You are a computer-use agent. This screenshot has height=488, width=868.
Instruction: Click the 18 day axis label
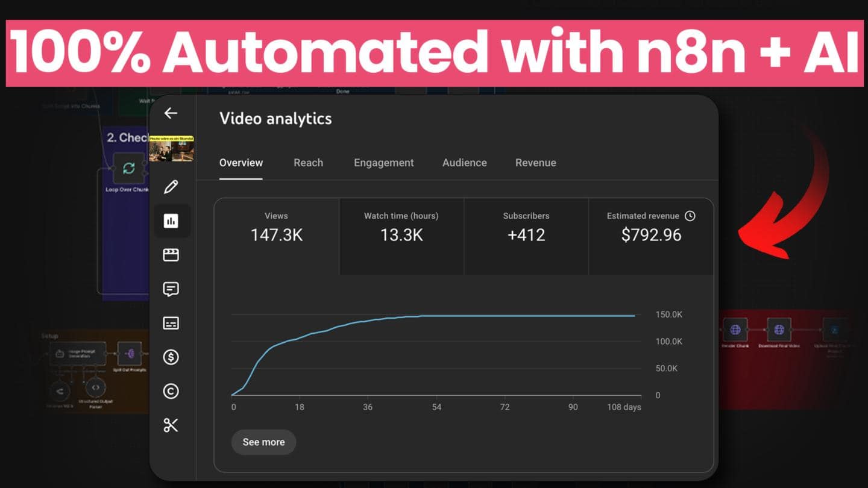(300, 407)
